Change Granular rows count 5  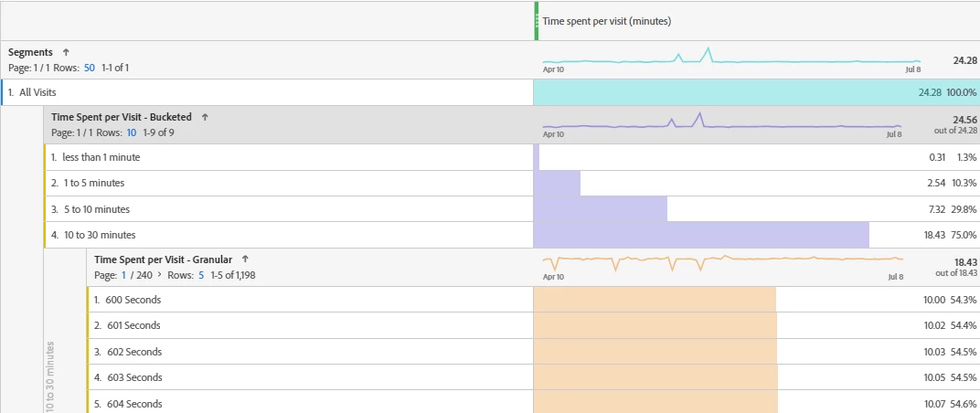(x=201, y=274)
